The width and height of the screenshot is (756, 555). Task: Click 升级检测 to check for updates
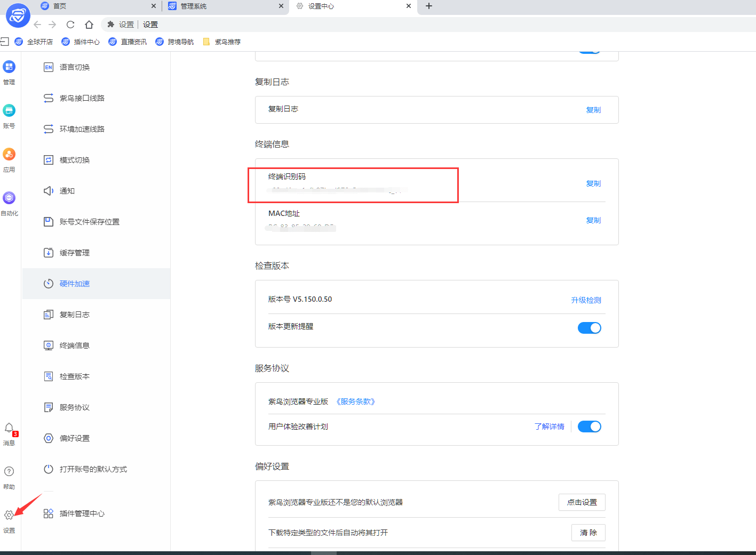tap(586, 300)
